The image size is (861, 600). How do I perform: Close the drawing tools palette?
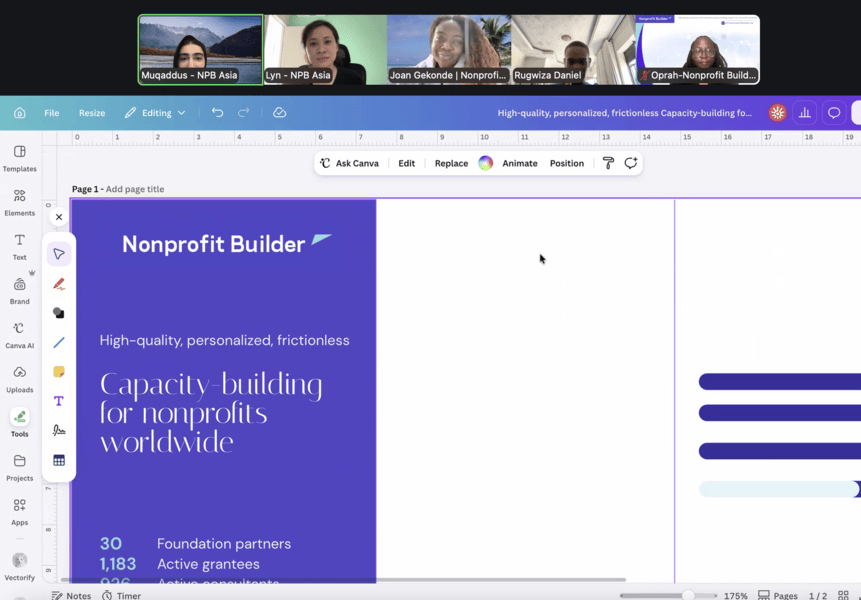click(59, 217)
